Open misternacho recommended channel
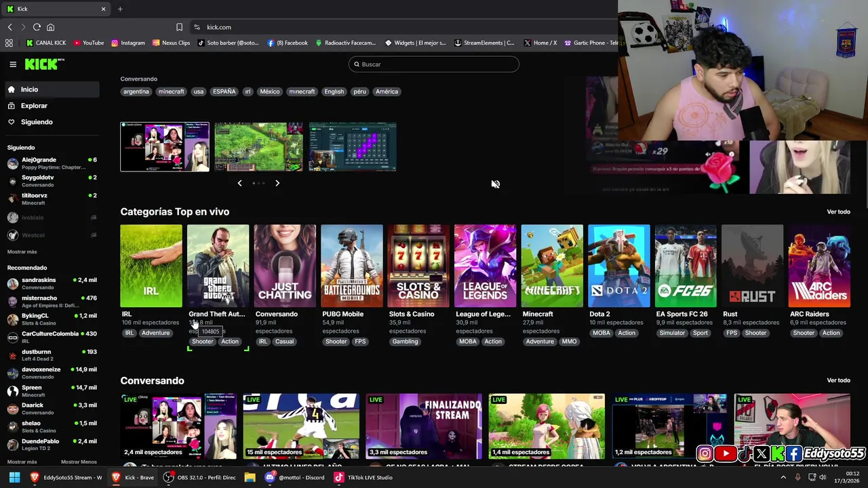868x488 pixels. coord(52,302)
